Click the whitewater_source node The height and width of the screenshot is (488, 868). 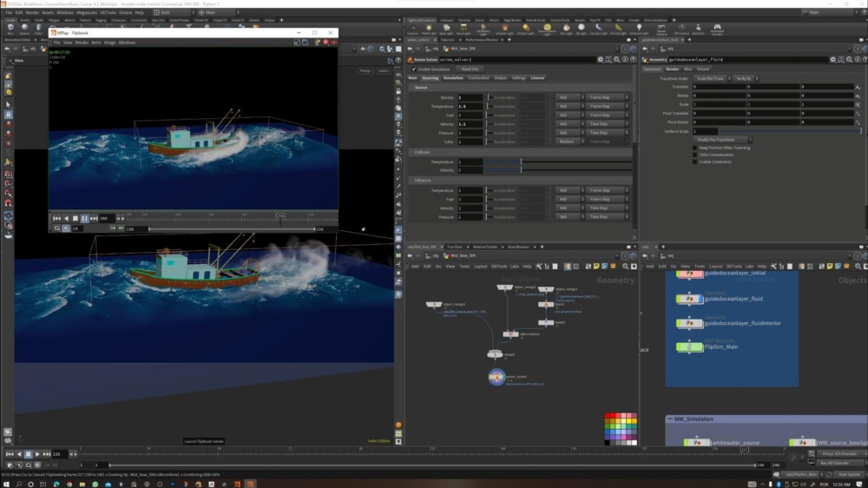(x=697, y=443)
